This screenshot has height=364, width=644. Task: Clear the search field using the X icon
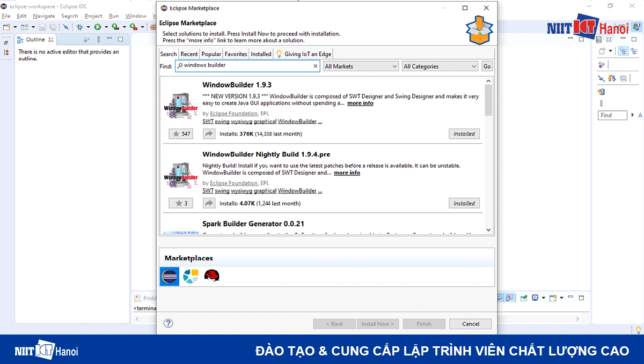coord(315,66)
